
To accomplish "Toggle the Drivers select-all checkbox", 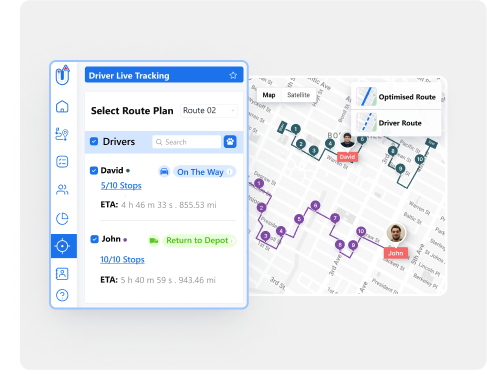I will click(94, 141).
